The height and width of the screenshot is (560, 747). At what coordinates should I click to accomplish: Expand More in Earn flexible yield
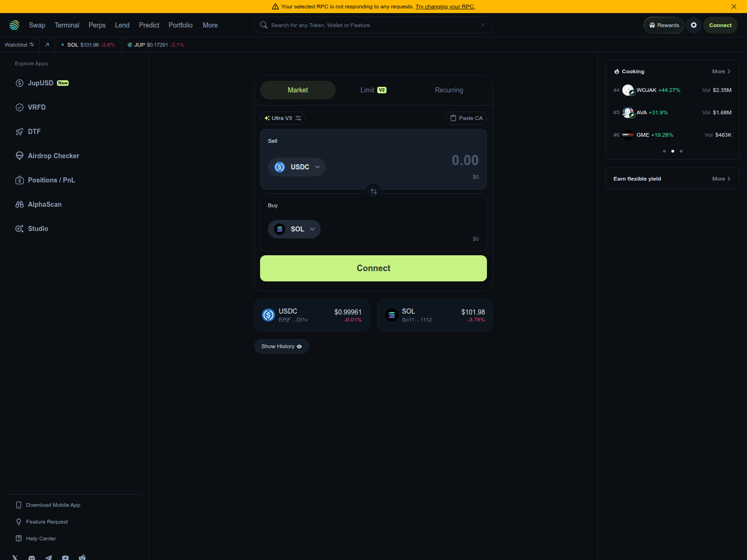721,179
